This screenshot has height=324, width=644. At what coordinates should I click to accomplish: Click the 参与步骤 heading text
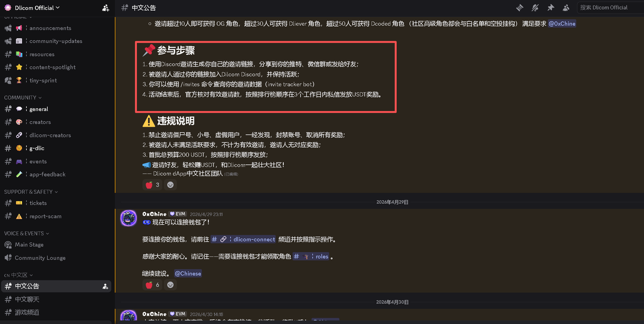[176, 50]
